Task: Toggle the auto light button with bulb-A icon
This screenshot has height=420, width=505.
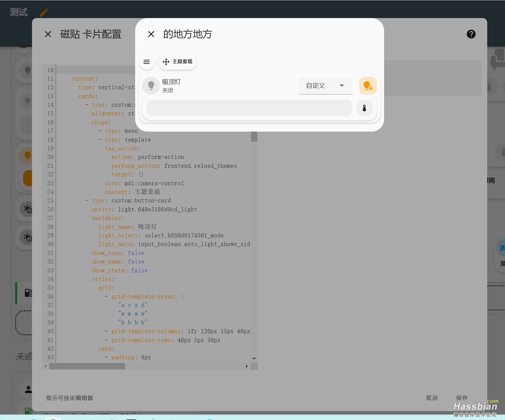Action: tap(368, 86)
